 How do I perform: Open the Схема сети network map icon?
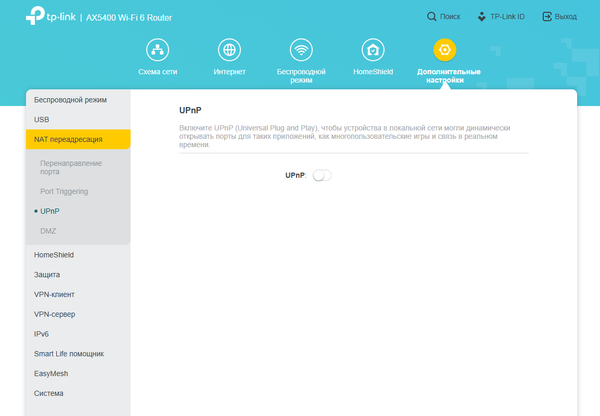(157, 50)
